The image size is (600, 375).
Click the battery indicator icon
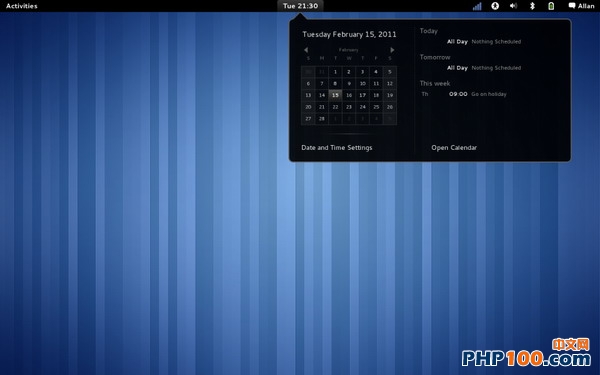[x=551, y=6]
